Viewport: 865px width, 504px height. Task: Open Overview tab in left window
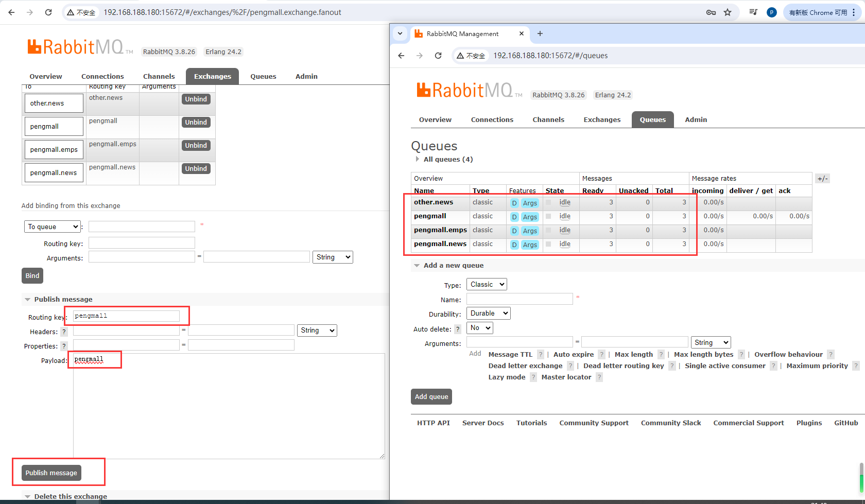pos(46,76)
